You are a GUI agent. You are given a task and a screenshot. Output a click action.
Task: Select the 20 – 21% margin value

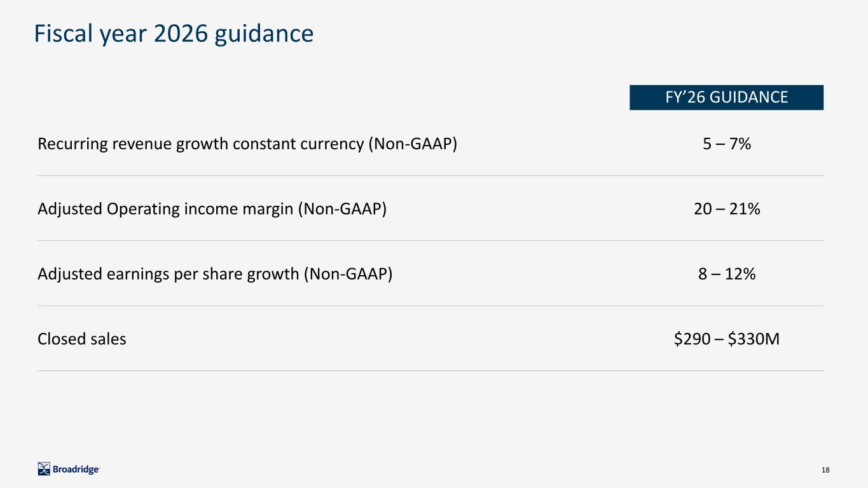(727, 209)
